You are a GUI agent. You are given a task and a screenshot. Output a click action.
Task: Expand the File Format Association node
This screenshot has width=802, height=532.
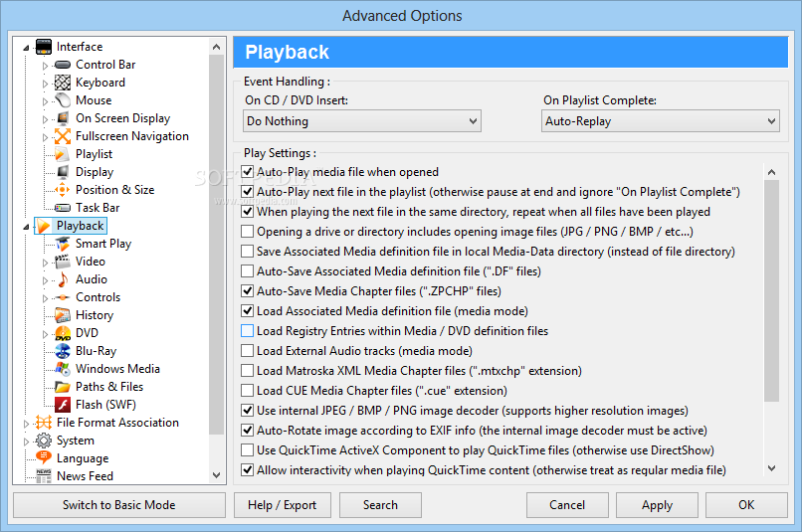click(x=26, y=424)
